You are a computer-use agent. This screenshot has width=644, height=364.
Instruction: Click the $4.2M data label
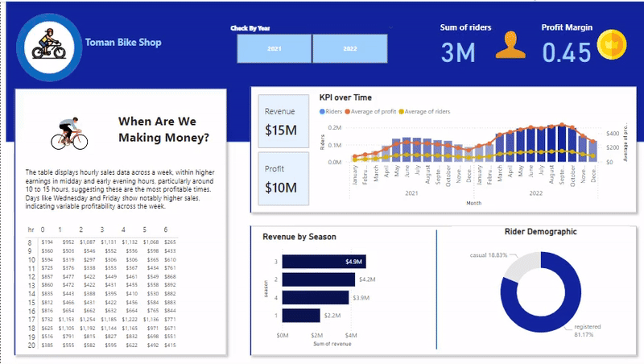click(367, 279)
